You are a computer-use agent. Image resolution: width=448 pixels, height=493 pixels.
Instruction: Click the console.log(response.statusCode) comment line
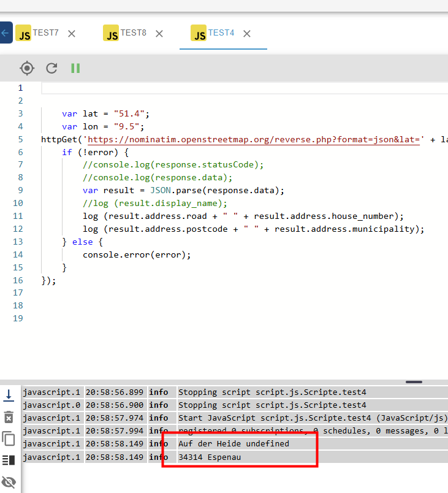click(173, 165)
